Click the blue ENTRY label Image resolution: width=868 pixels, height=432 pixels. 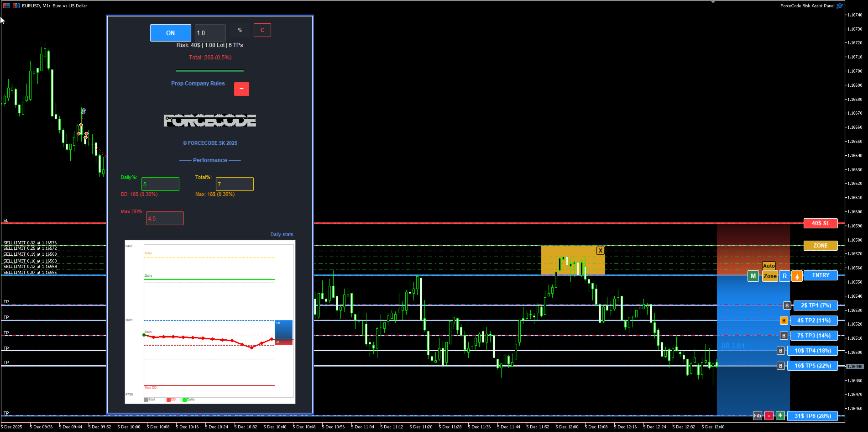pyautogui.click(x=821, y=275)
